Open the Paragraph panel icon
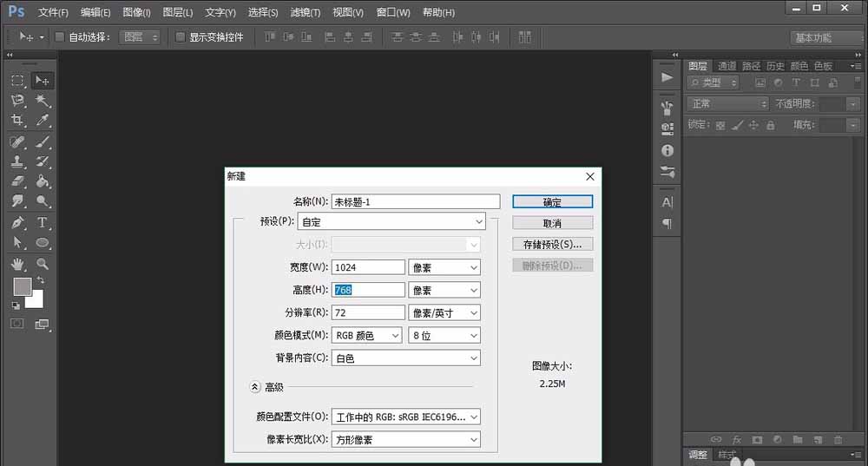The width and height of the screenshot is (868, 466). coord(667,224)
